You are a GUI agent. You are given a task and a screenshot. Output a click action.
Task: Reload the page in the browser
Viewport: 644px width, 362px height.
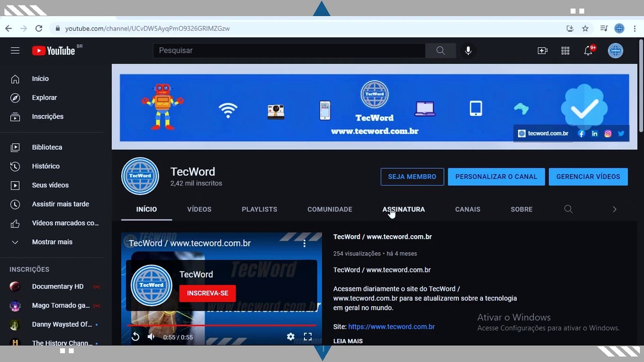tap(39, 29)
